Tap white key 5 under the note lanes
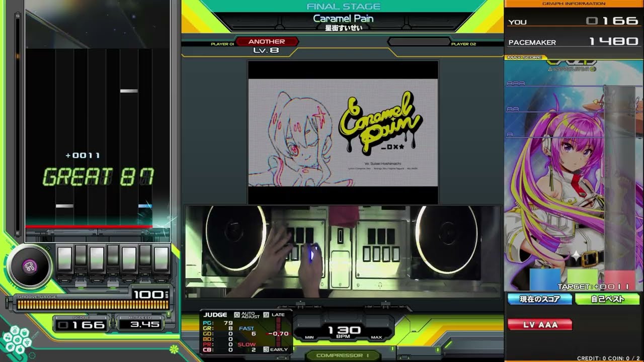Viewport: 644px width, 362px height. point(129,259)
